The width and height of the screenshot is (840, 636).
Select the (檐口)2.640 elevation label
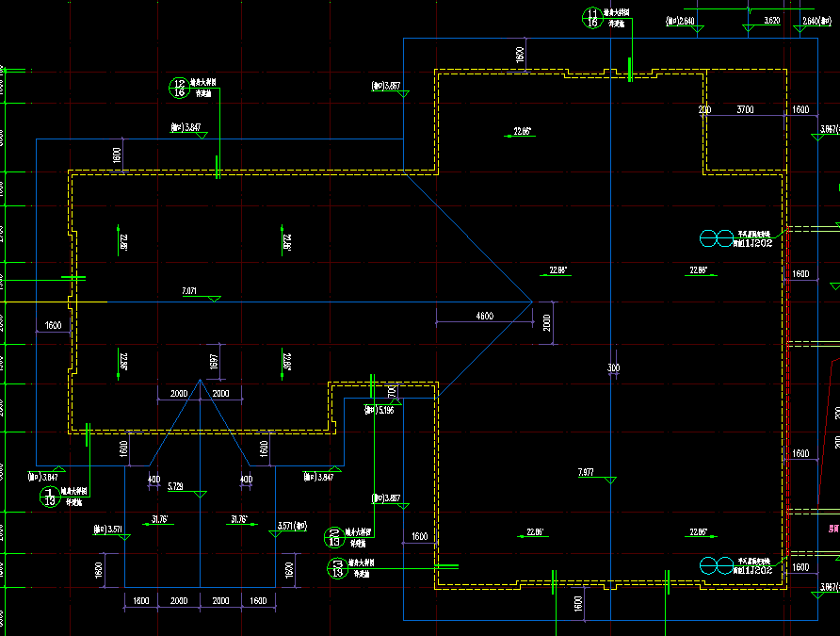tap(680, 21)
